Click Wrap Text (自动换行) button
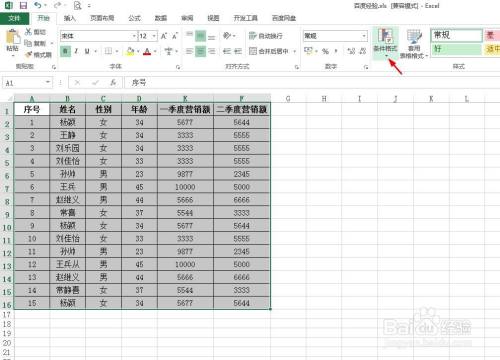The height and width of the screenshot is (360, 500). coord(266,36)
